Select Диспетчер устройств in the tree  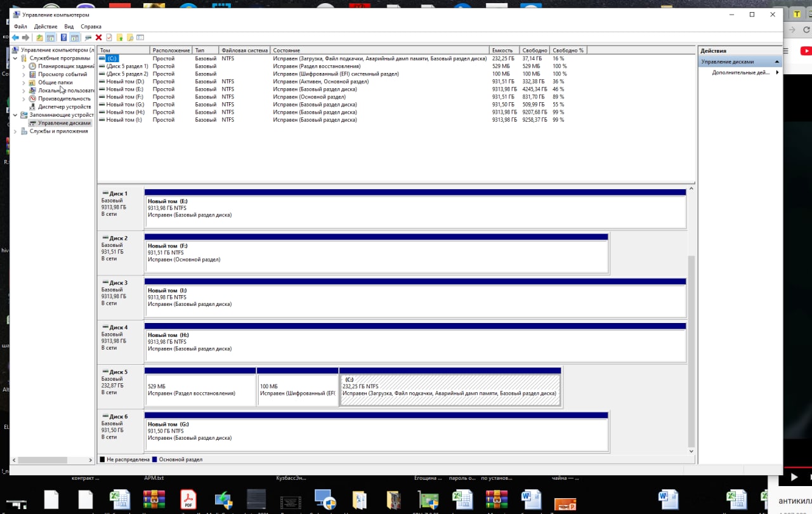coord(64,107)
